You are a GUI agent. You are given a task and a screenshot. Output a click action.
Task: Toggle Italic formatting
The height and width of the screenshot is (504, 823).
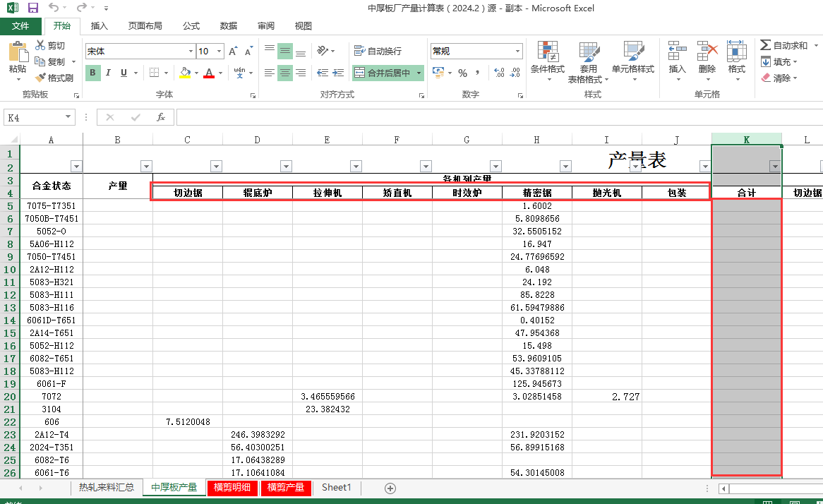[109, 73]
